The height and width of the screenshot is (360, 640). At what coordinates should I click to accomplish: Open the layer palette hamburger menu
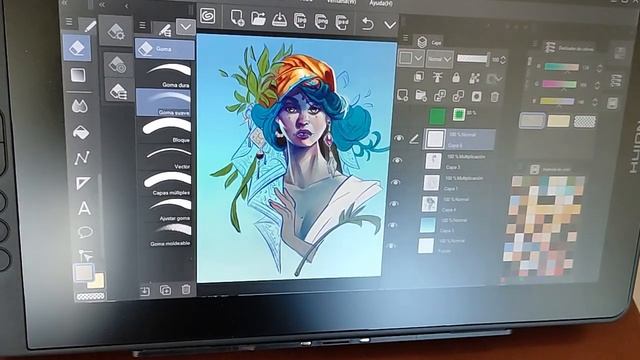pos(405,38)
